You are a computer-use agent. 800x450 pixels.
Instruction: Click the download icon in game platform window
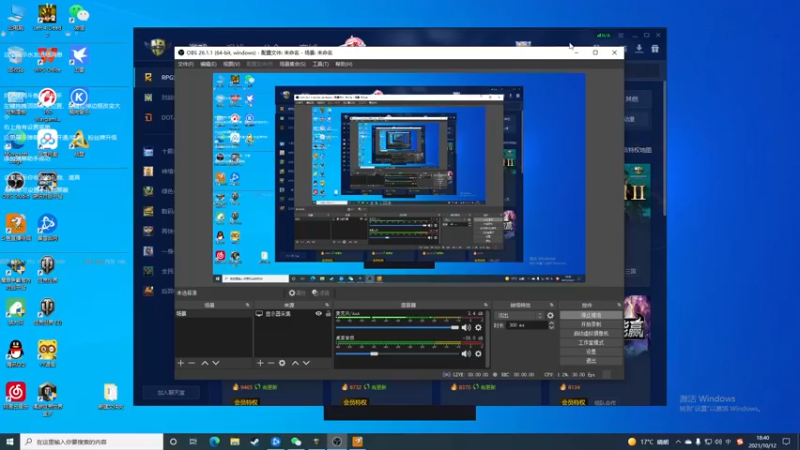pos(639,48)
